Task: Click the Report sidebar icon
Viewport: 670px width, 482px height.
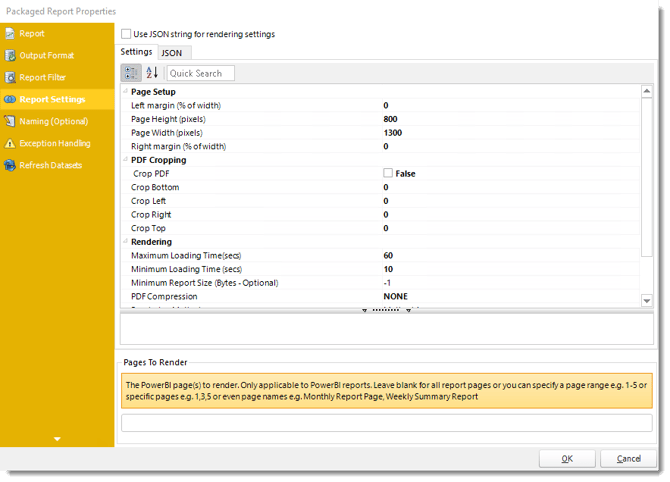Action: tap(10, 33)
